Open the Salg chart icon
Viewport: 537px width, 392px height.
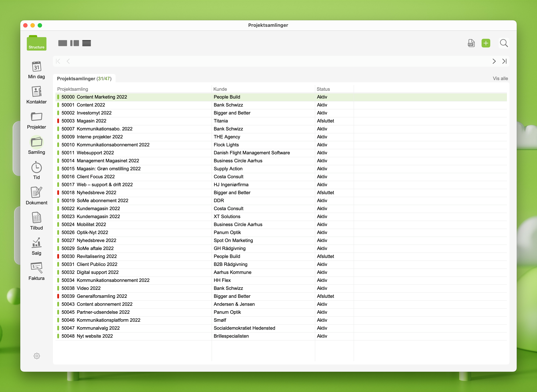pyautogui.click(x=36, y=243)
